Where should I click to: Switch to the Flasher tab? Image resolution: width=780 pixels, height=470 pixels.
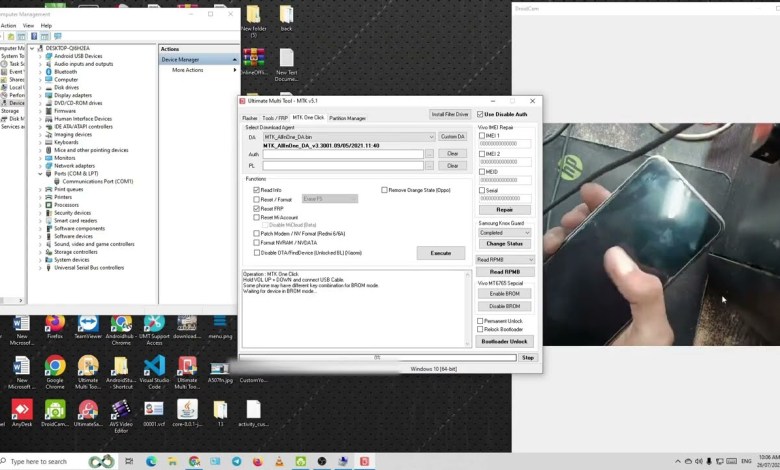(x=250, y=118)
